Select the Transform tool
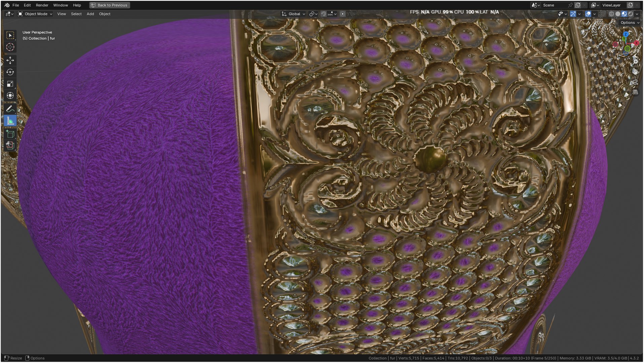This screenshot has width=644, height=363. 10,95
